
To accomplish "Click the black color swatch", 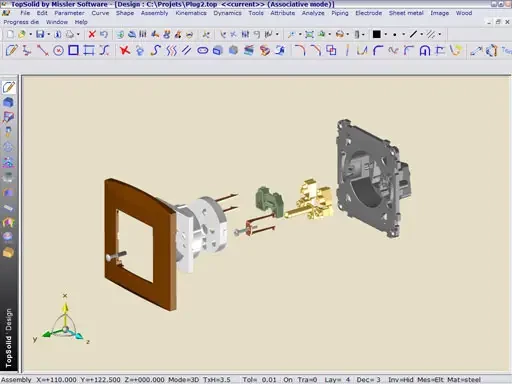I will pos(376,34).
